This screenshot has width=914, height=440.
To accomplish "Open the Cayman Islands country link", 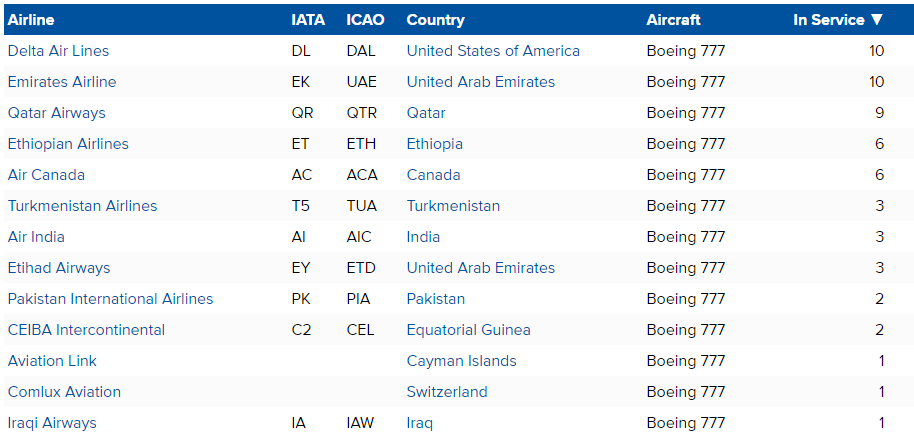I will pos(462,361).
